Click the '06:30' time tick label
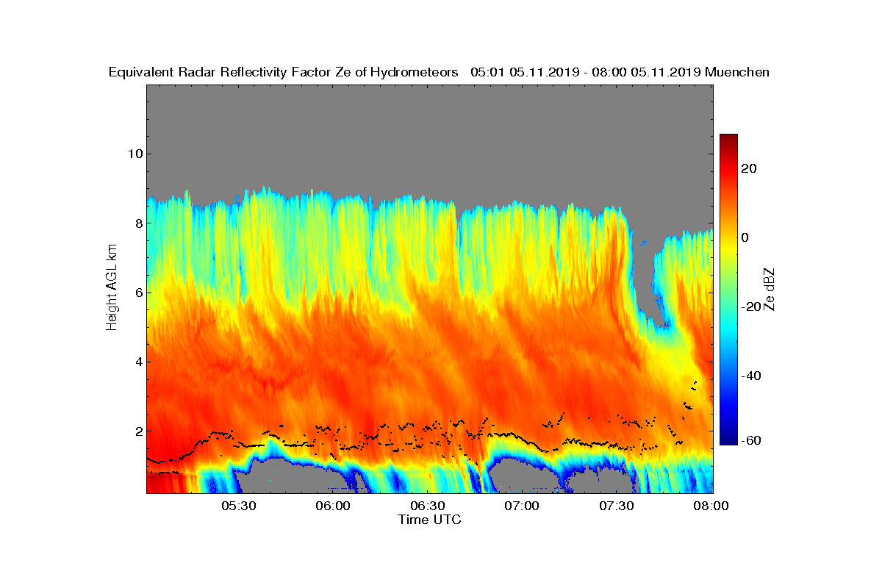Viewport: 882px width, 588px height. [427, 506]
